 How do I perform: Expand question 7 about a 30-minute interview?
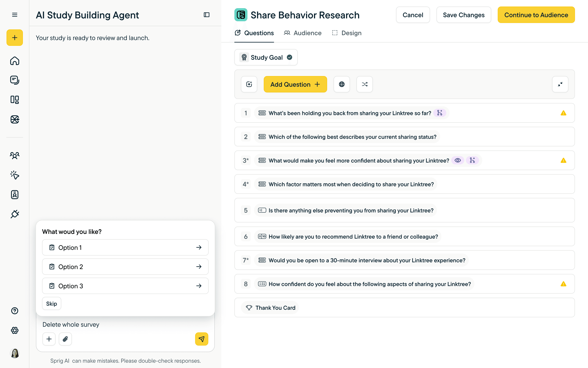404,260
